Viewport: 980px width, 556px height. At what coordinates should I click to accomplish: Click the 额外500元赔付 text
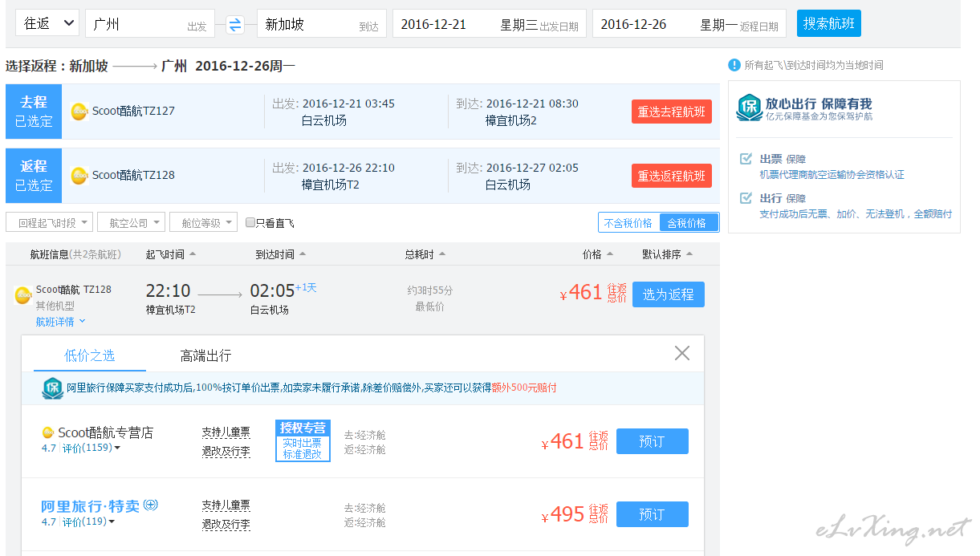pyautogui.click(x=524, y=388)
